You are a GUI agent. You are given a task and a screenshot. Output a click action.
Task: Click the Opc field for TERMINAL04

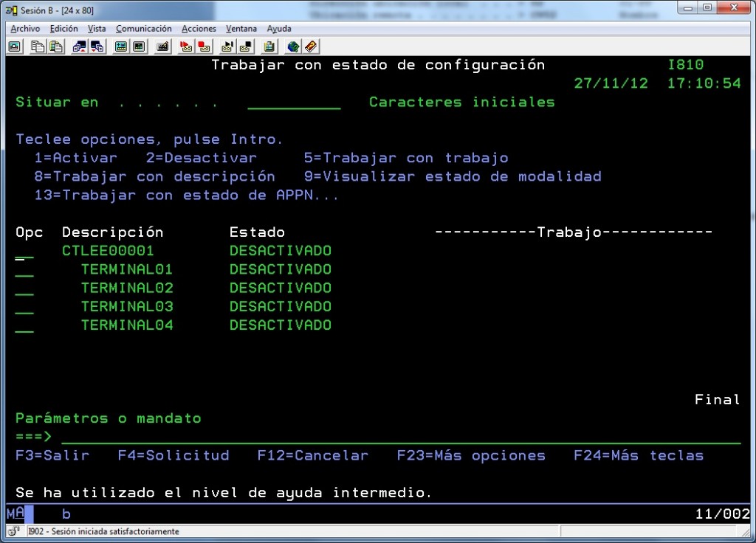(24, 325)
